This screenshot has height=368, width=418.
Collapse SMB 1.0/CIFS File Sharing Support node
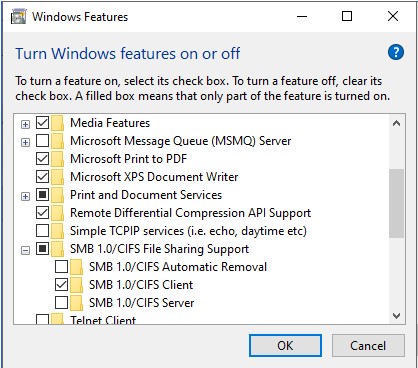(x=25, y=250)
